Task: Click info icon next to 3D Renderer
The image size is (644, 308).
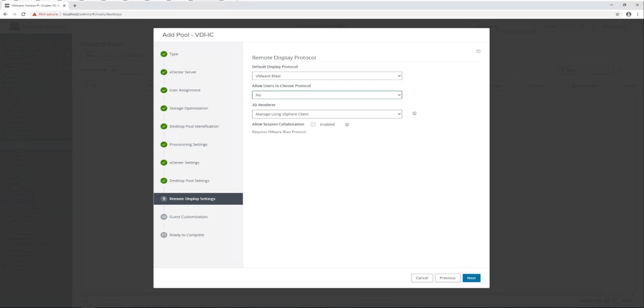Action: (414, 114)
